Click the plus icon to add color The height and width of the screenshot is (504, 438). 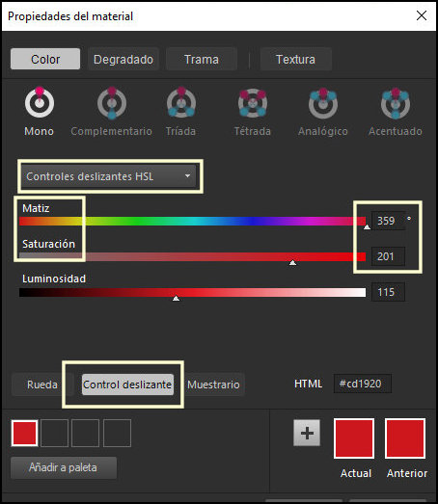[x=307, y=433]
